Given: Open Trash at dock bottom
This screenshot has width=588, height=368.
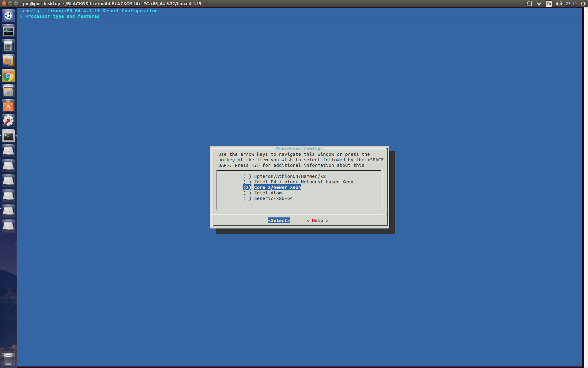Looking at the screenshot, I should tap(8, 359).
